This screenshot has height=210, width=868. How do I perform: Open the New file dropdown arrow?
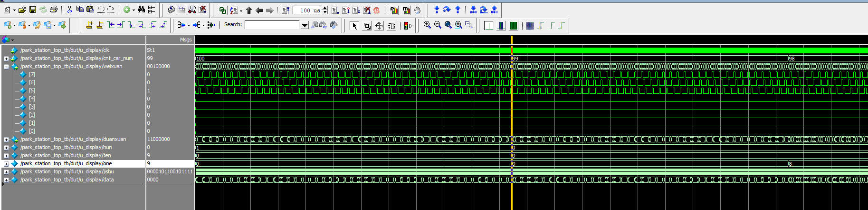coord(14,10)
